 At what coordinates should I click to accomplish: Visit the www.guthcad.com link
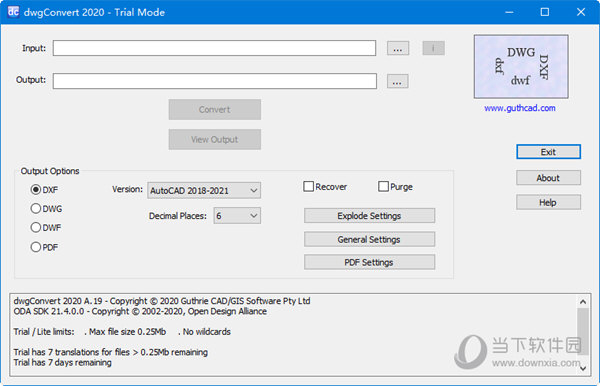520,108
